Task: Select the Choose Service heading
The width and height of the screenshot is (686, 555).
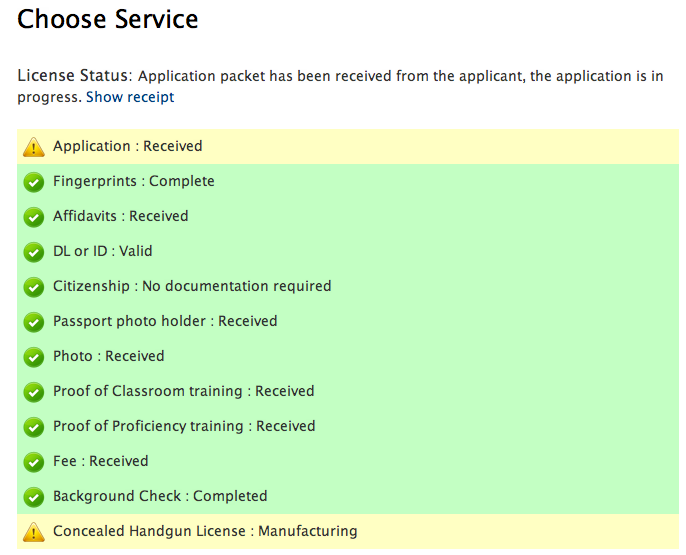Action: [x=108, y=19]
